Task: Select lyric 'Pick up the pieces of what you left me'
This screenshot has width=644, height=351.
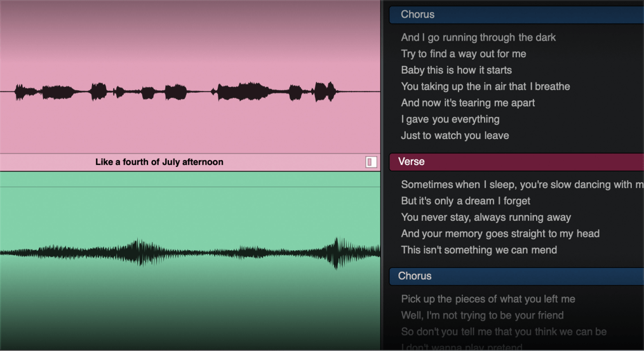Action: (x=488, y=300)
